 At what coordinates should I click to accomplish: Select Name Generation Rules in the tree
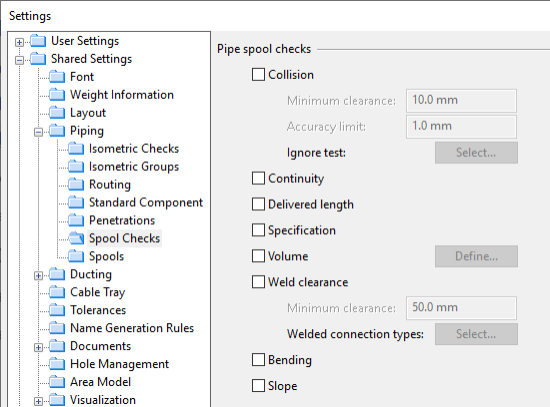(132, 328)
